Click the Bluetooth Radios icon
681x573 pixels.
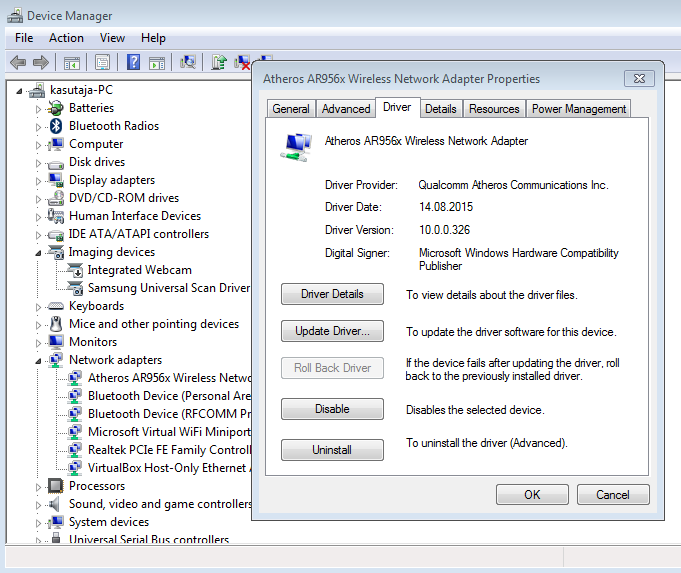(56, 126)
